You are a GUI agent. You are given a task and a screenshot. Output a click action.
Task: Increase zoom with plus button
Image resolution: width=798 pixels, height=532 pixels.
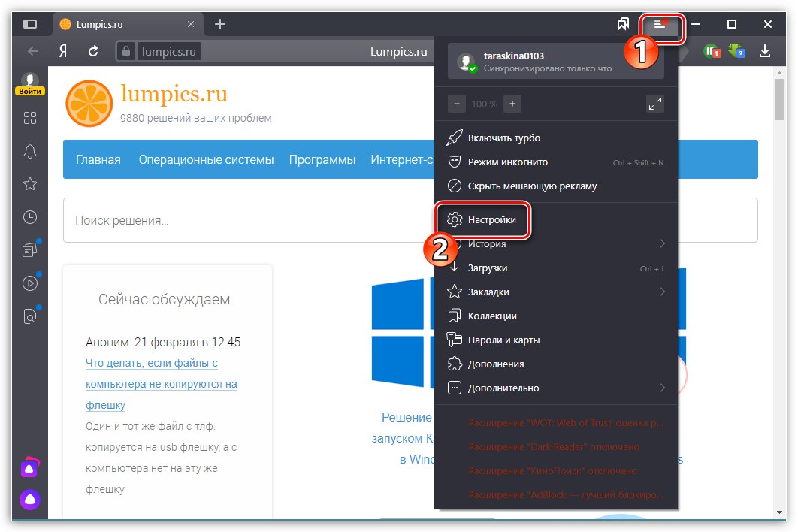[x=512, y=104]
